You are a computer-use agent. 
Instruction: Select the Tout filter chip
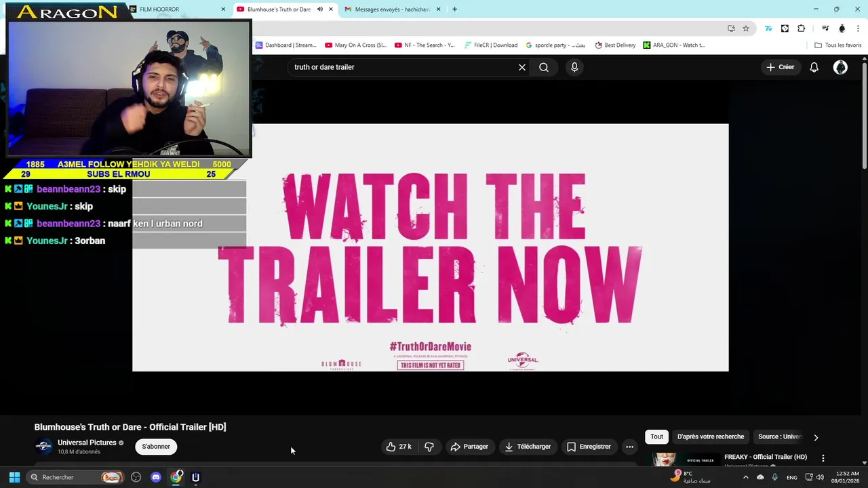coord(656,436)
